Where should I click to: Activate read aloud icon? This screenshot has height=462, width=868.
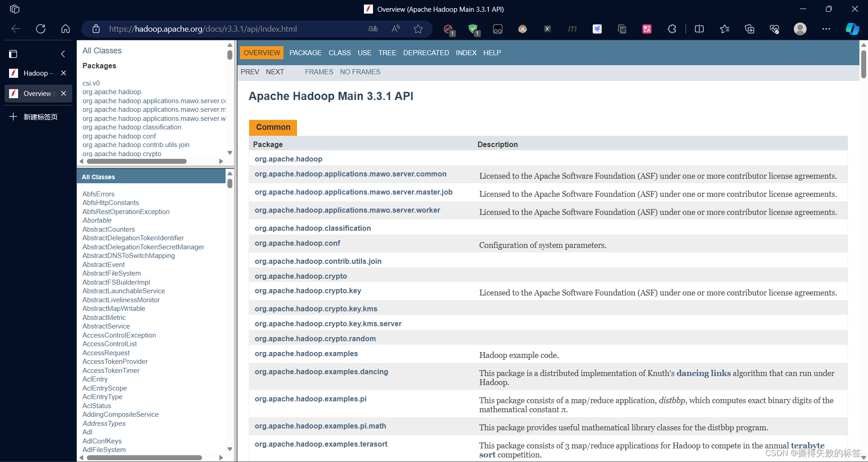click(396, 29)
